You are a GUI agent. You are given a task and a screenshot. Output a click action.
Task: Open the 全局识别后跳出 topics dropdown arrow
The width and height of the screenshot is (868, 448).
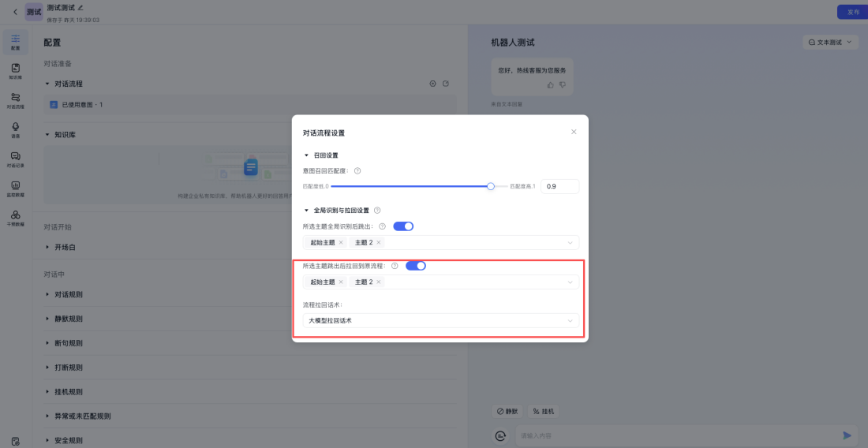coord(571,243)
